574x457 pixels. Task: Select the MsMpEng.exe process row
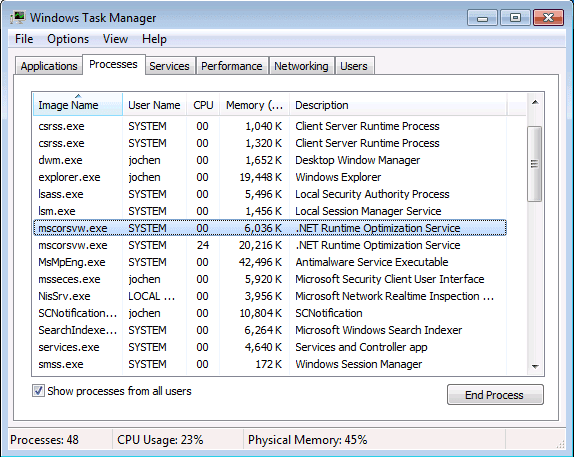[x=270, y=262]
